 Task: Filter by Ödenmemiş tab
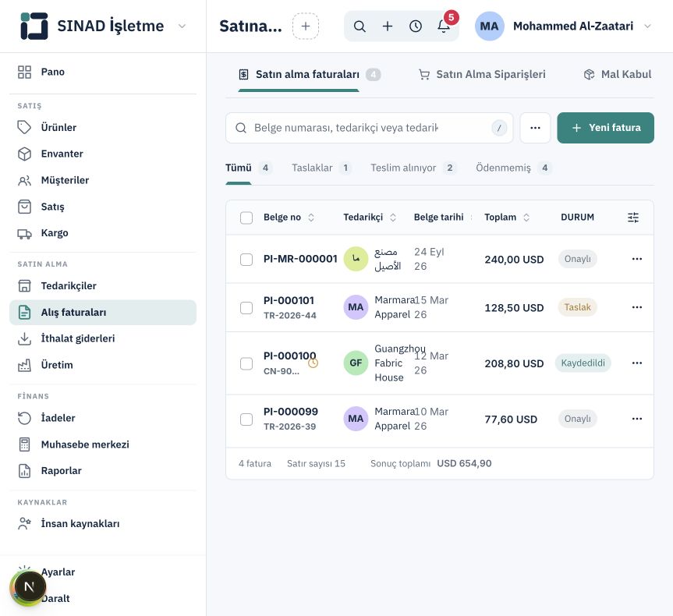513,168
